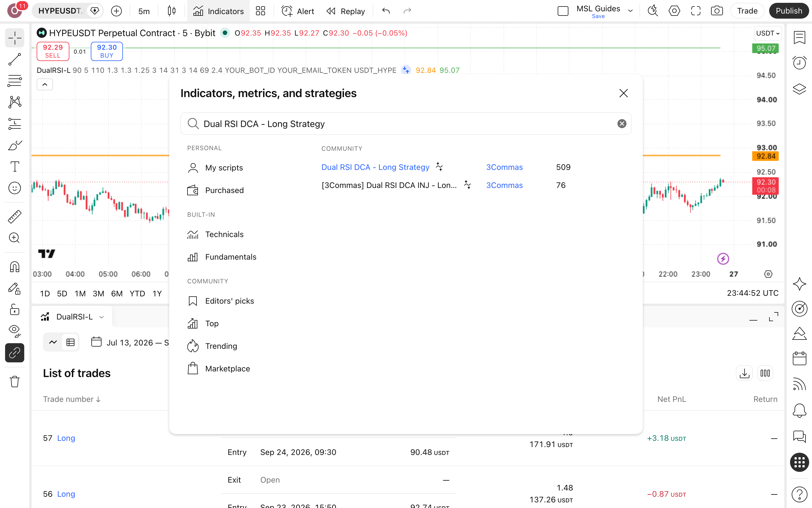Open the chart patterns tool

coord(15,102)
